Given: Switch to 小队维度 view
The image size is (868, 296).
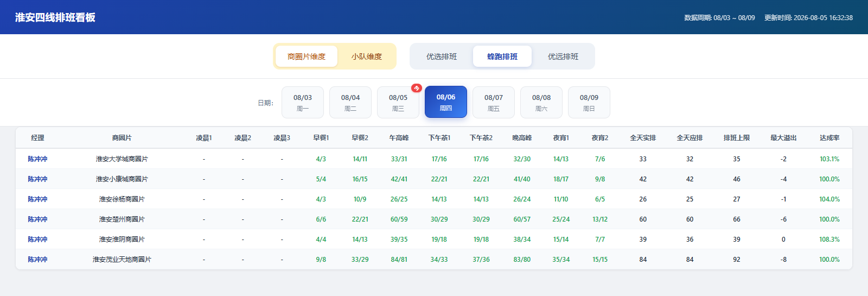Looking at the screenshot, I should click(x=367, y=56).
